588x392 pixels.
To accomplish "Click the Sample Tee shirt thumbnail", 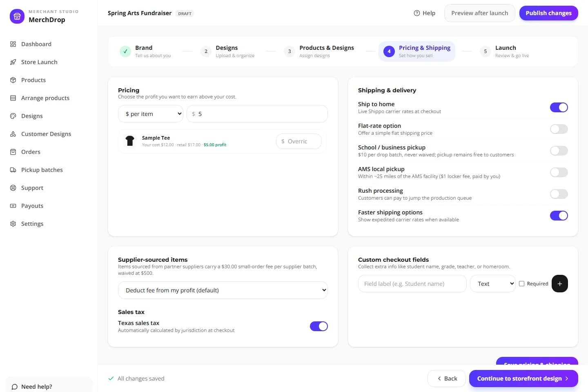I will point(130,141).
